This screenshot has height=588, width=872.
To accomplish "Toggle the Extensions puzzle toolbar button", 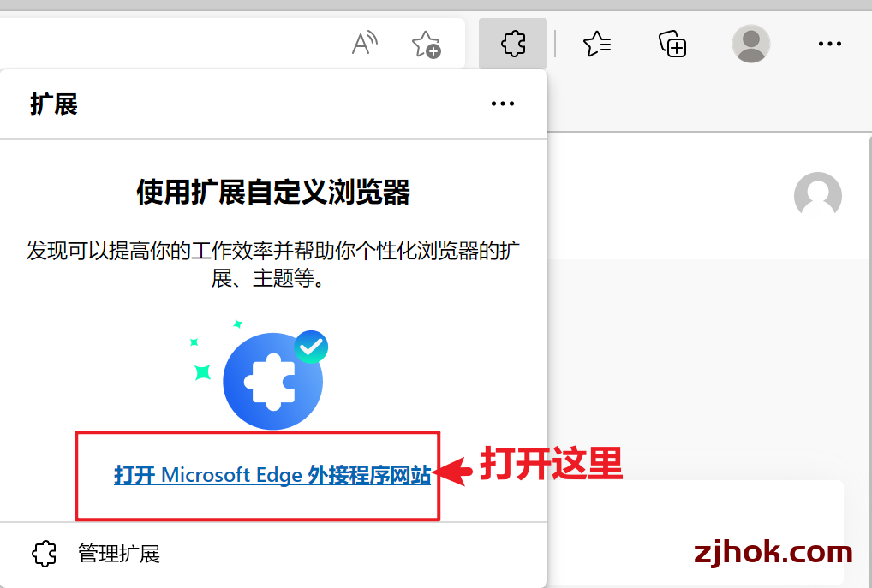I will [513, 44].
